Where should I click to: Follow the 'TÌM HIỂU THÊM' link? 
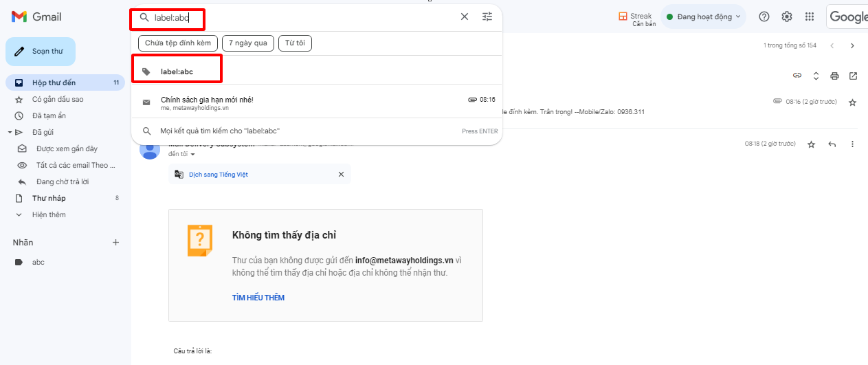(258, 298)
